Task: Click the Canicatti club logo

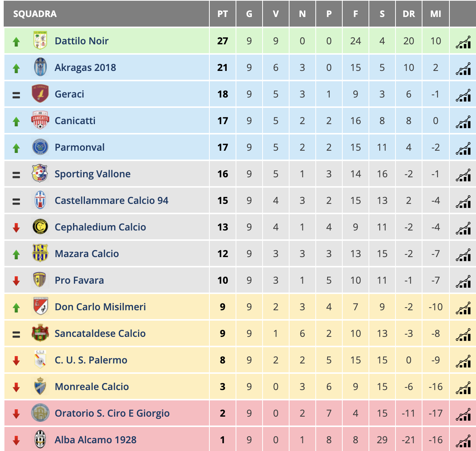Action: tap(40, 120)
